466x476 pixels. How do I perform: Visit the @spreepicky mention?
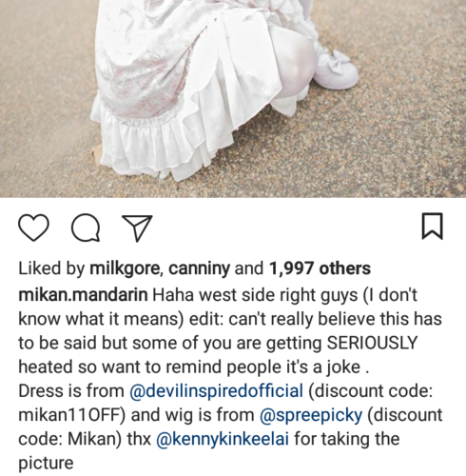pos(311,415)
